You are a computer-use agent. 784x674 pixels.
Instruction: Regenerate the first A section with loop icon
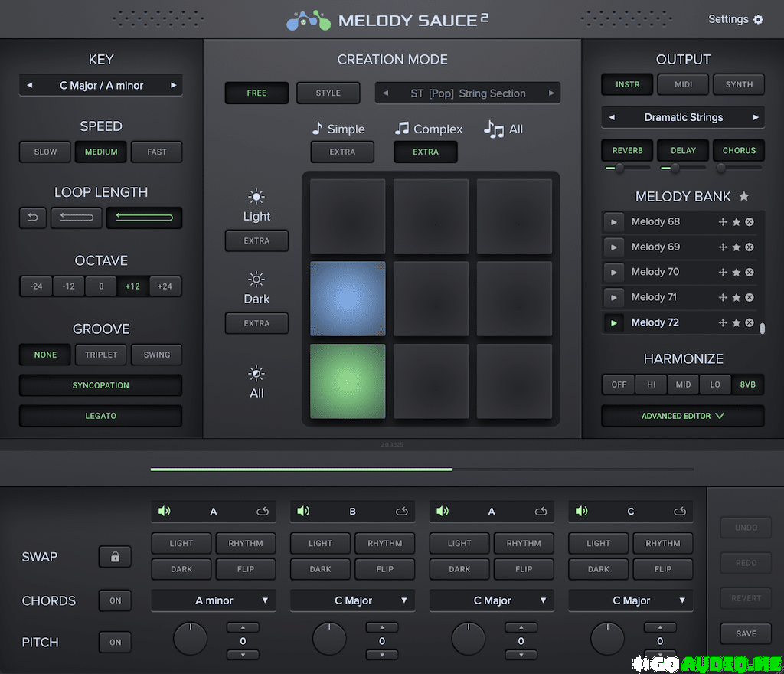[263, 511]
